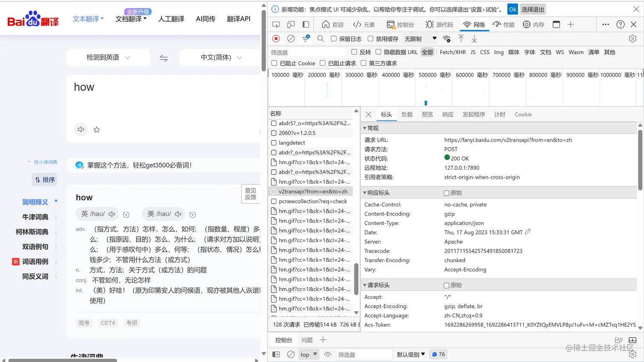Check the blocked requests checkbox

coord(322,63)
